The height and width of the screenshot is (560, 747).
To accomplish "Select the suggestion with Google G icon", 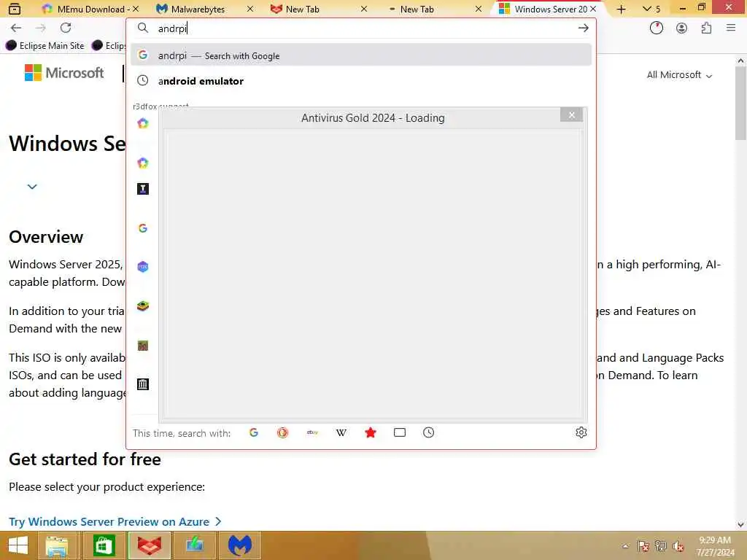I will (x=143, y=228).
